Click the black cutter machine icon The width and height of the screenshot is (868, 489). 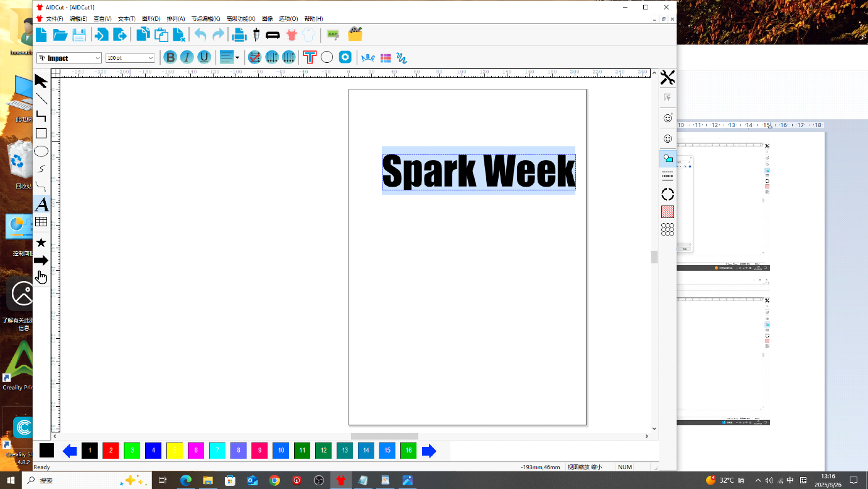tap(273, 35)
